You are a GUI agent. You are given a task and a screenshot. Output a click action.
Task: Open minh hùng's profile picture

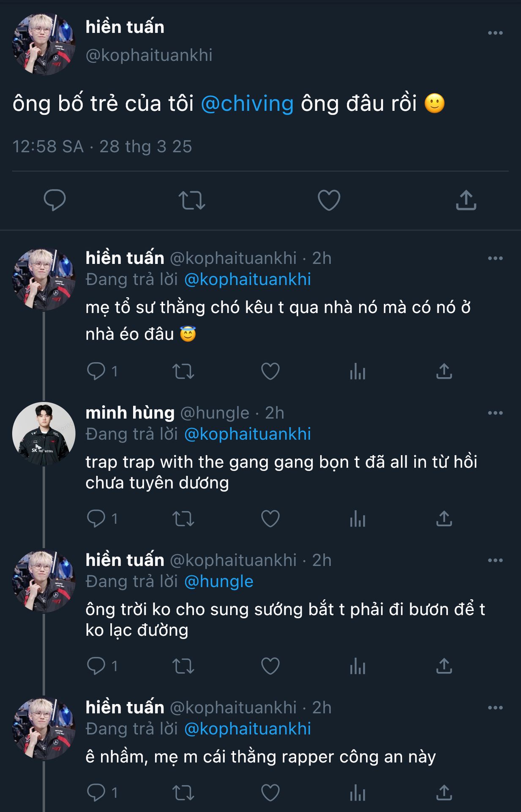44,433
